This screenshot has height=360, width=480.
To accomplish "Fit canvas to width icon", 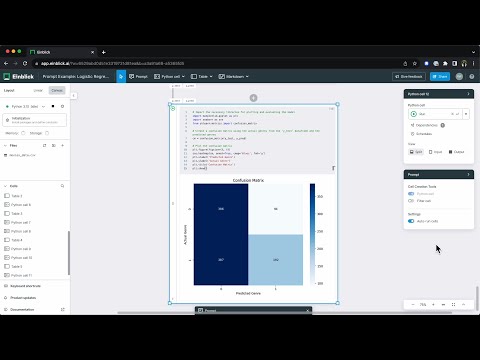I will click(443, 305).
